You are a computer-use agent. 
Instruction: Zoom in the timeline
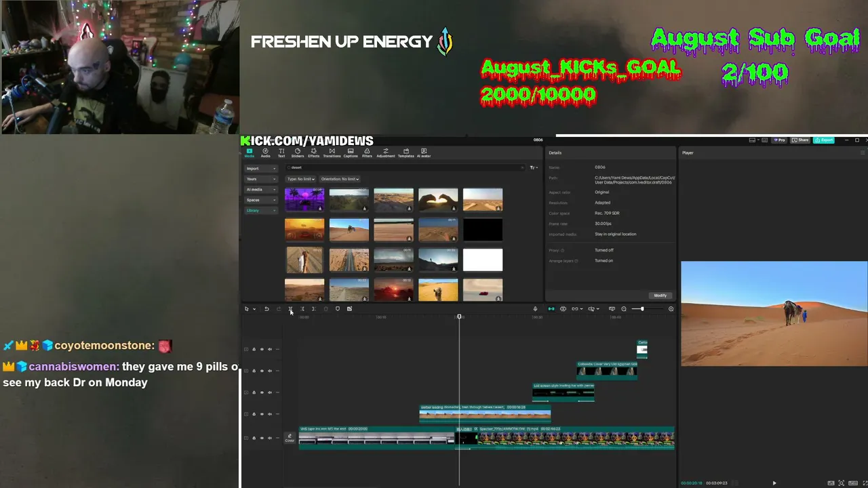[671, 309]
